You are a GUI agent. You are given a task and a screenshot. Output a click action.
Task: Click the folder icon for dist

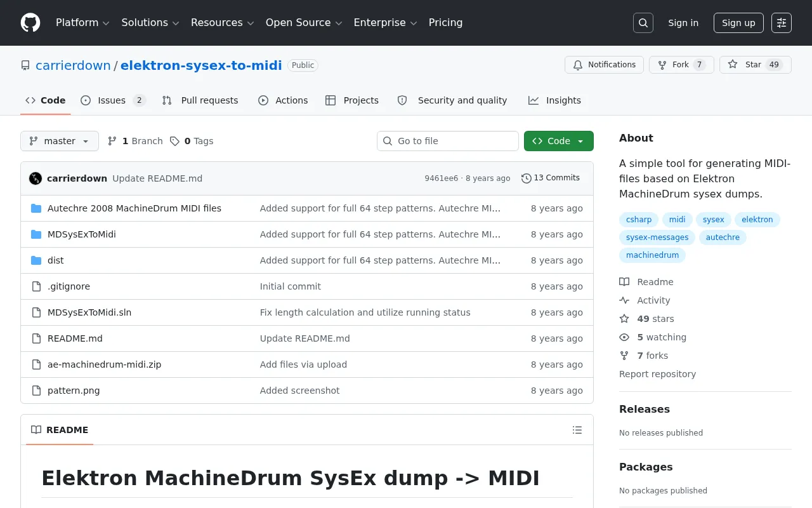[x=36, y=260]
